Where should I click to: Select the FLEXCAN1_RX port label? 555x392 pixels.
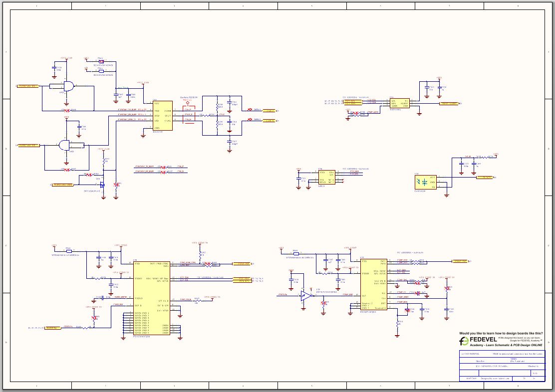pos(28,146)
